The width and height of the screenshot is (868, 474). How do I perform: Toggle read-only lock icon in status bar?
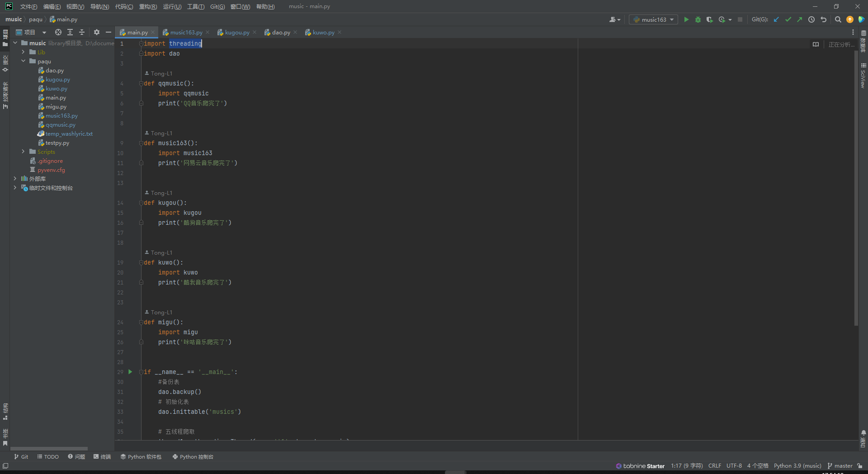click(x=859, y=466)
